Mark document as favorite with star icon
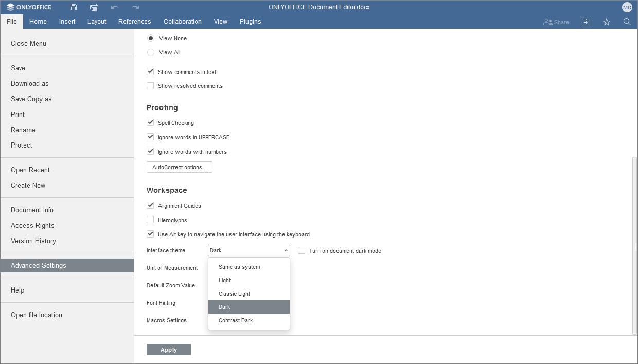Viewport: 638px width, 364px height. tap(607, 22)
